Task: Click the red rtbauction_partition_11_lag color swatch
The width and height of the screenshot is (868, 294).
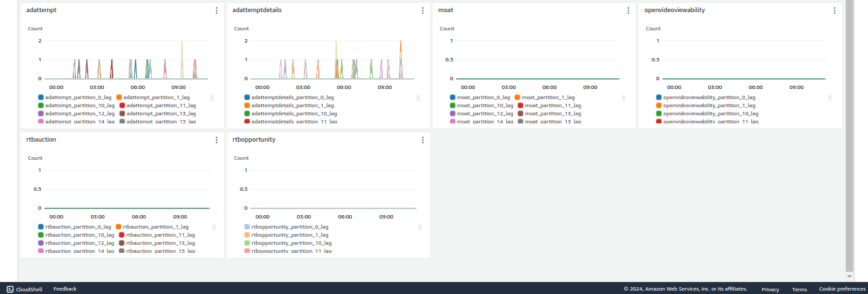Action: [121, 235]
